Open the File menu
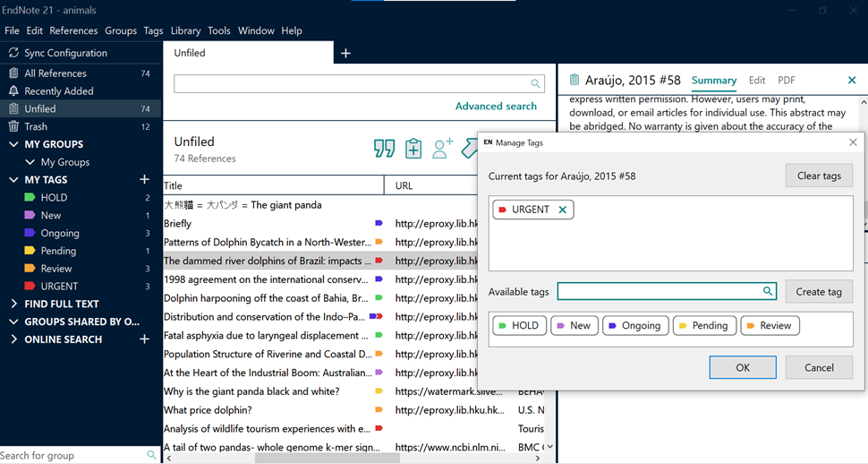The image size is (868, 464). tap(12, 30)
